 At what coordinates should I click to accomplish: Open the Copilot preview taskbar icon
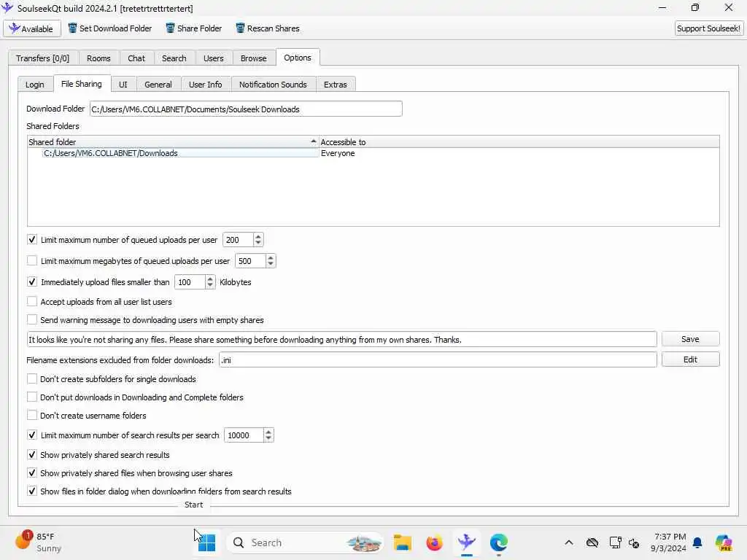pos(724,542)
